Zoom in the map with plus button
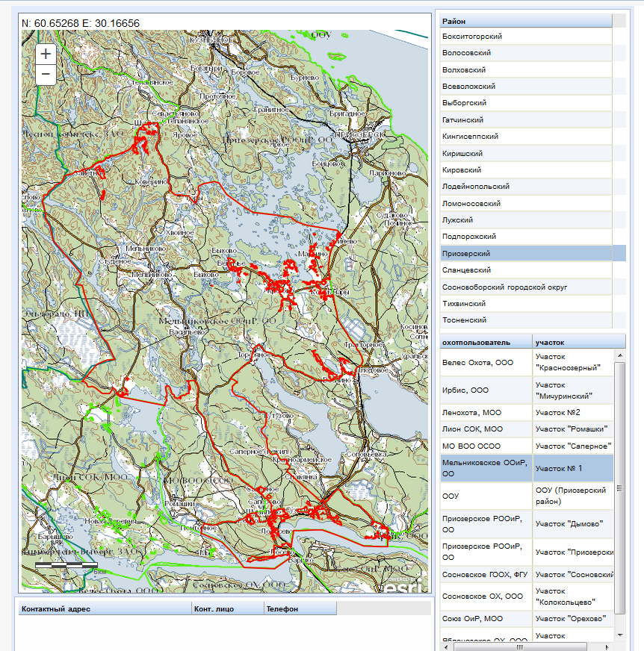The image size is (644, 651). coord(46,54)
